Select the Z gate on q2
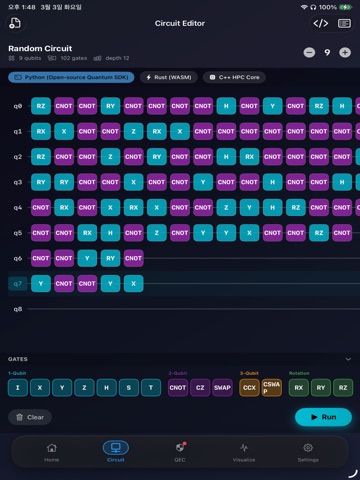Image resolution: width=360 pixels, height=480 pixels. [110, 157]
